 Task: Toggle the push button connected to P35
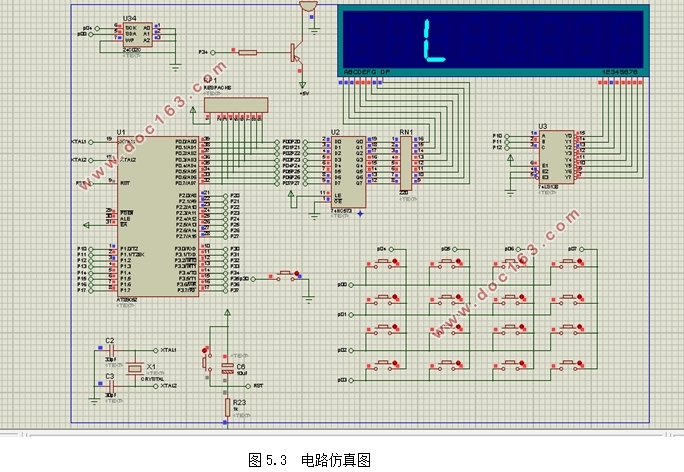[285, 276]
